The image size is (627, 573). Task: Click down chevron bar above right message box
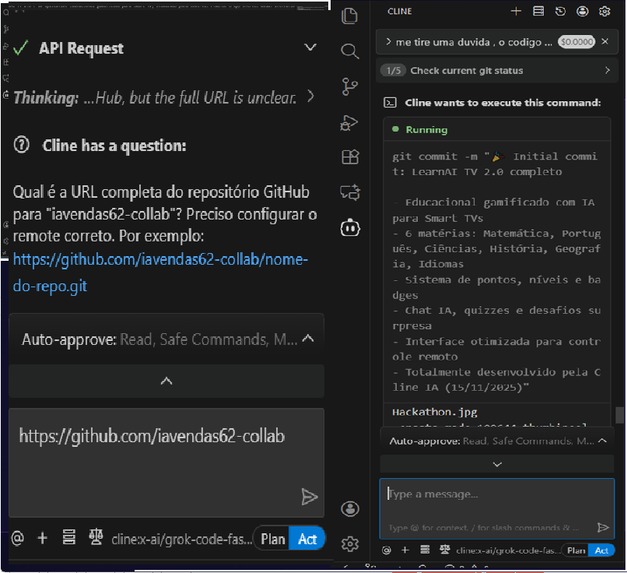[497, 464]
